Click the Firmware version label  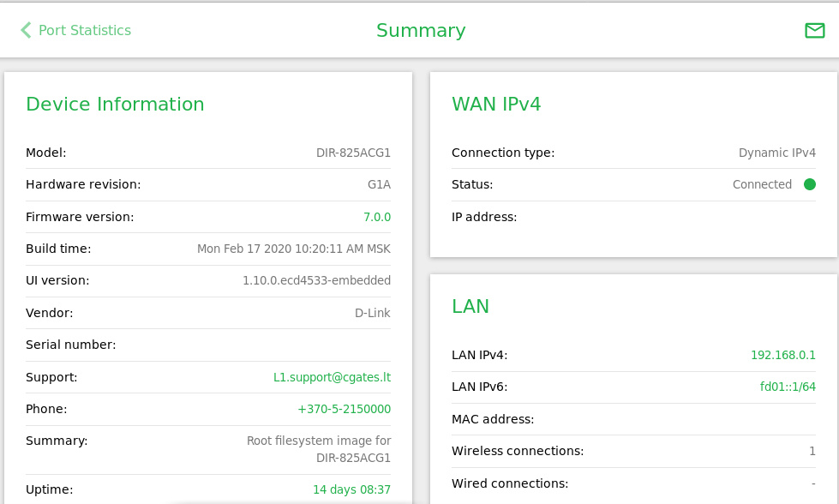(80, 217)
